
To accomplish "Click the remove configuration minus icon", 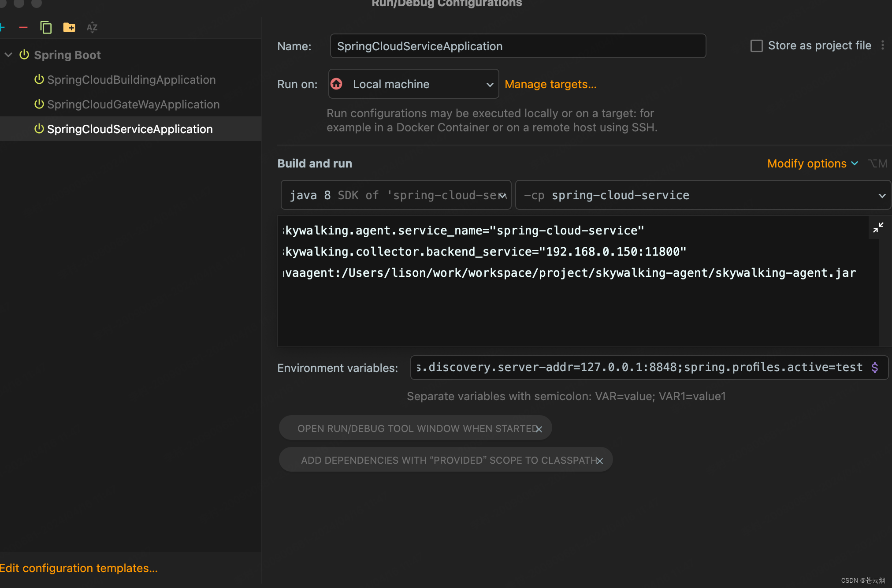I will tap(23, 28).
